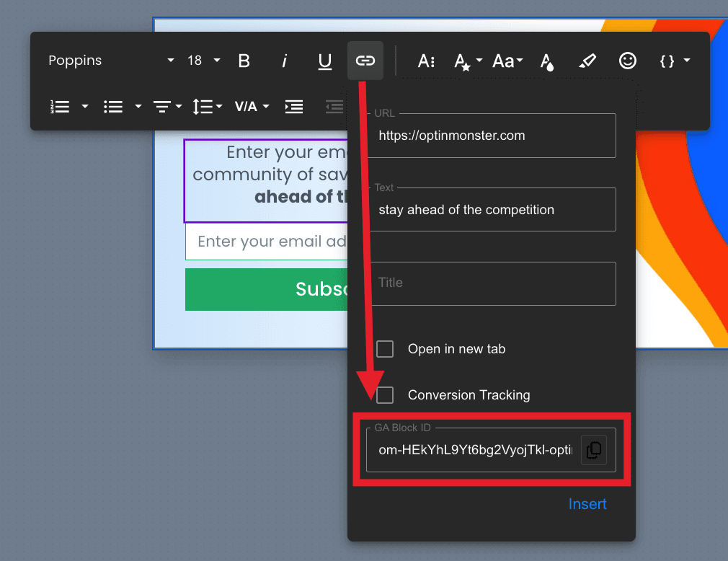Toggle the bullet list option
The width and height of the screenshot is (728, 561).
[113, 106]
